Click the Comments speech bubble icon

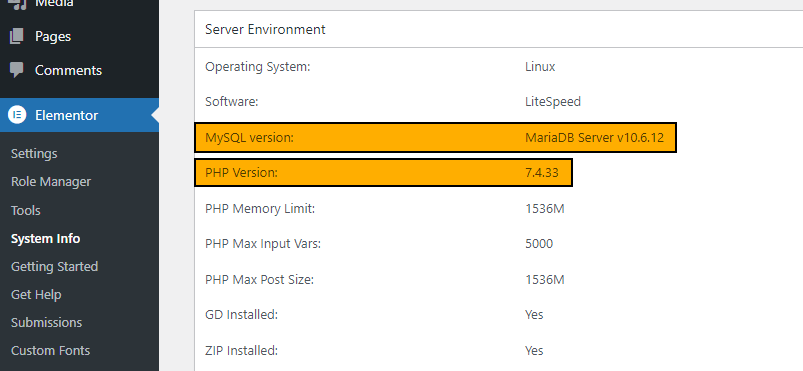point(16,70)
